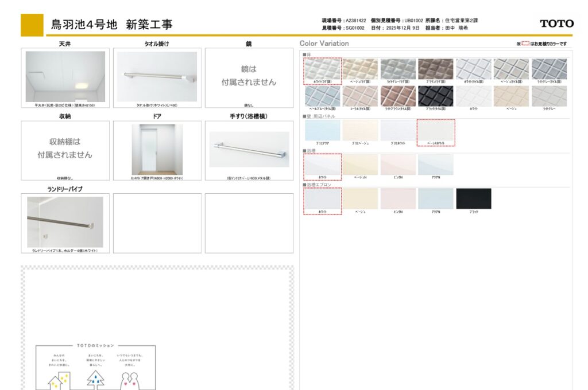Pick the highlighted base white wall panel swatch
This screenshot has height=390, width=588.
tap(436, 131)
